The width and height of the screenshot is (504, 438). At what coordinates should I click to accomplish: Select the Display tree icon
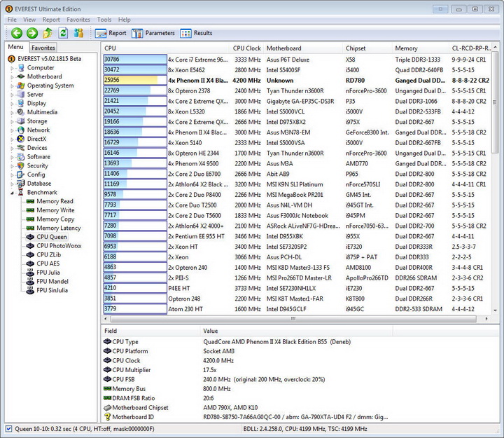(x=21, y=103)
